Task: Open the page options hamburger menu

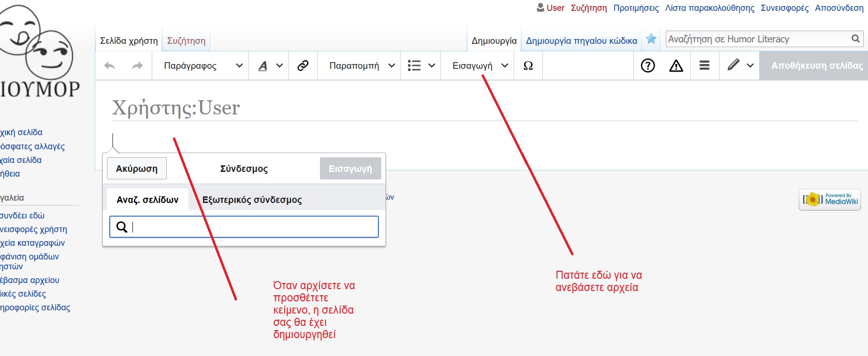Action: click(704, 65)
